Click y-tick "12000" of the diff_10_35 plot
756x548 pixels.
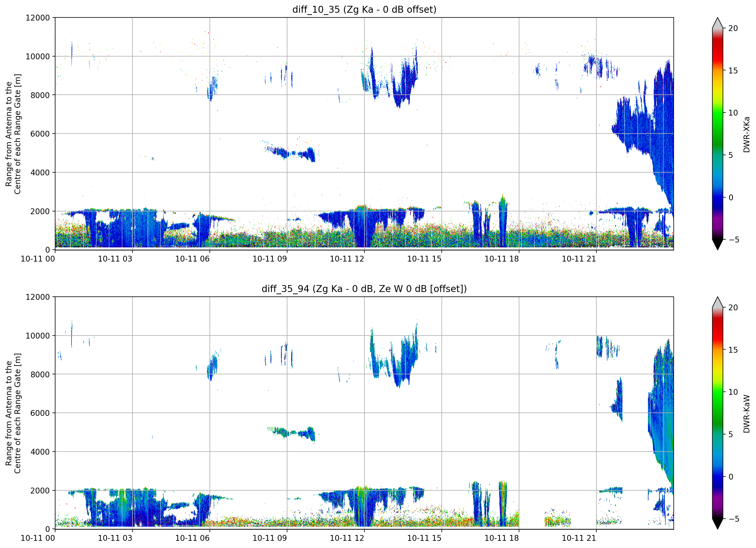[38, 18]
